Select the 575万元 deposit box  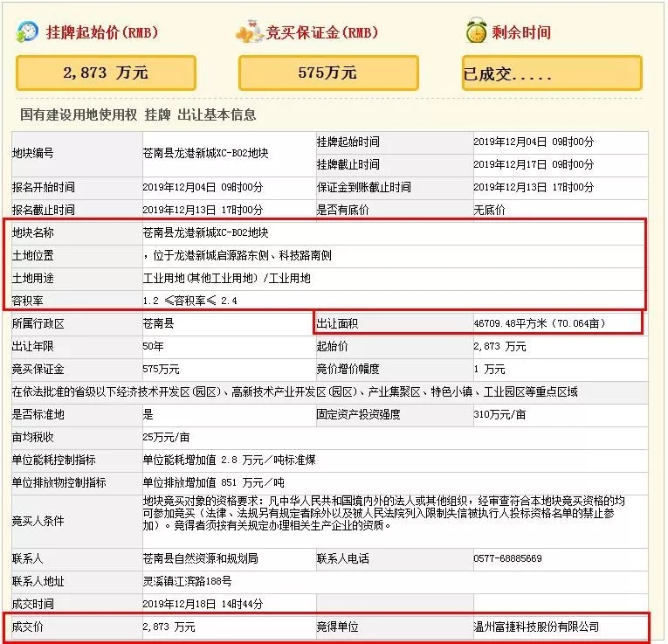[x=327, y=73]
